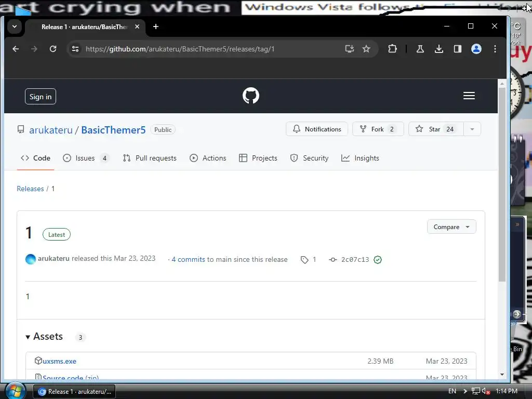Viewport: 532px width, 399px height.
Task: Open the Extensions puzzle icon
Action: tap(392, 49)
